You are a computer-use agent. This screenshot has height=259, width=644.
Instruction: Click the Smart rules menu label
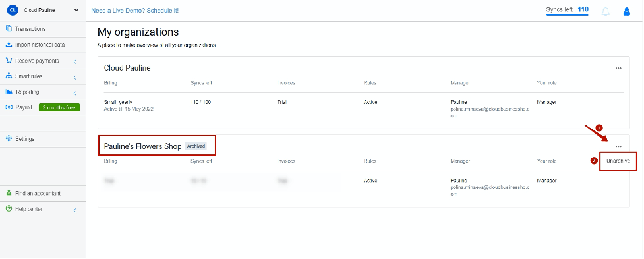(x=29, y=76)
